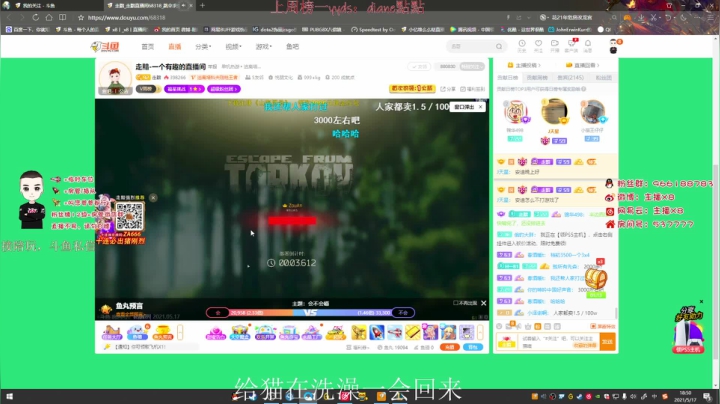Expand the gift list right arrow

480,332
